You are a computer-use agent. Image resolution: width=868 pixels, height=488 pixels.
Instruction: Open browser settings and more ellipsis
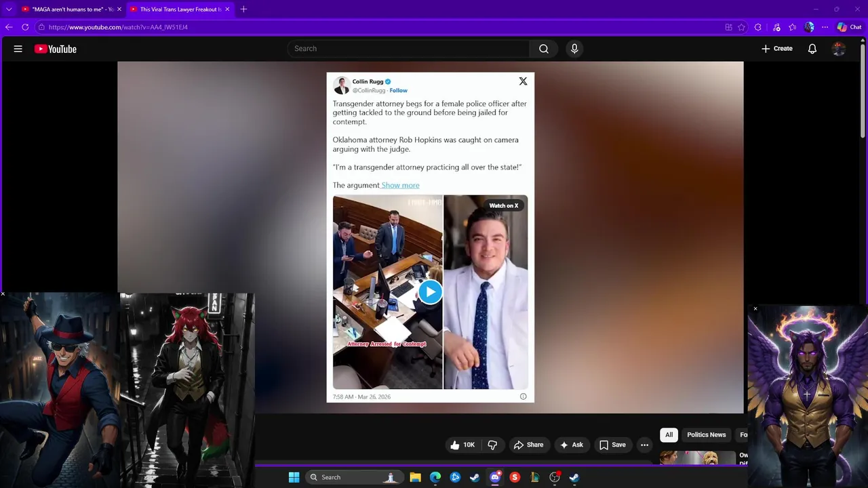tap(825, 27)
